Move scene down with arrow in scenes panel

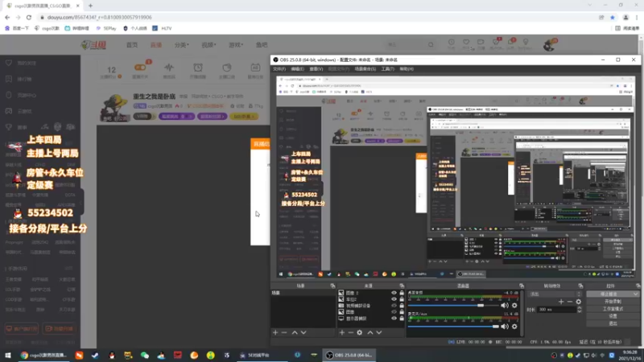(303, 332)
